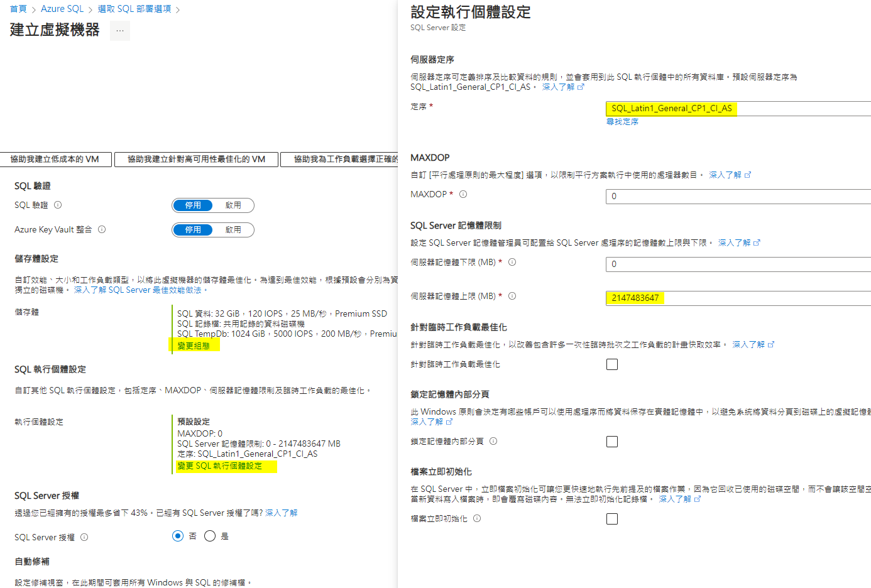
Task: Click text 'MAXDOP: 0' in summary
Action: [200, 433]
